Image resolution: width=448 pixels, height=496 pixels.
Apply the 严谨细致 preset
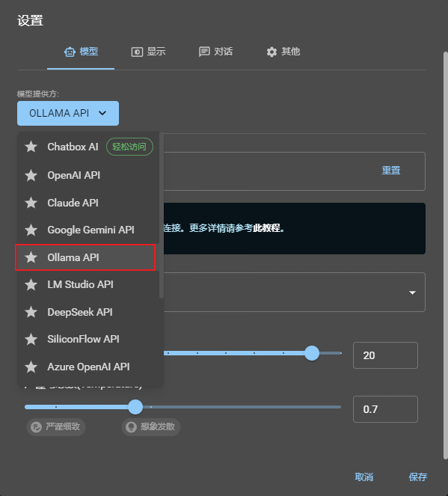point(56,427)
